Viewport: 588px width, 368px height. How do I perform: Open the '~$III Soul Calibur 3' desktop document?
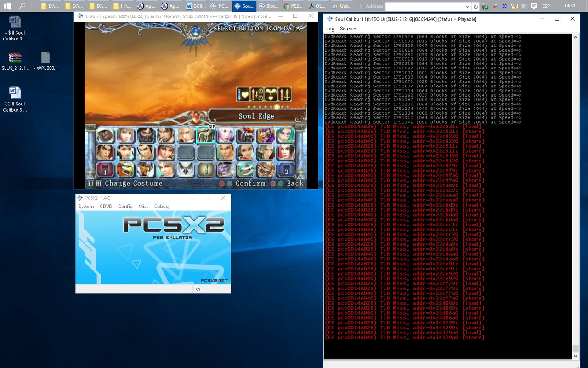coord(15,28)
